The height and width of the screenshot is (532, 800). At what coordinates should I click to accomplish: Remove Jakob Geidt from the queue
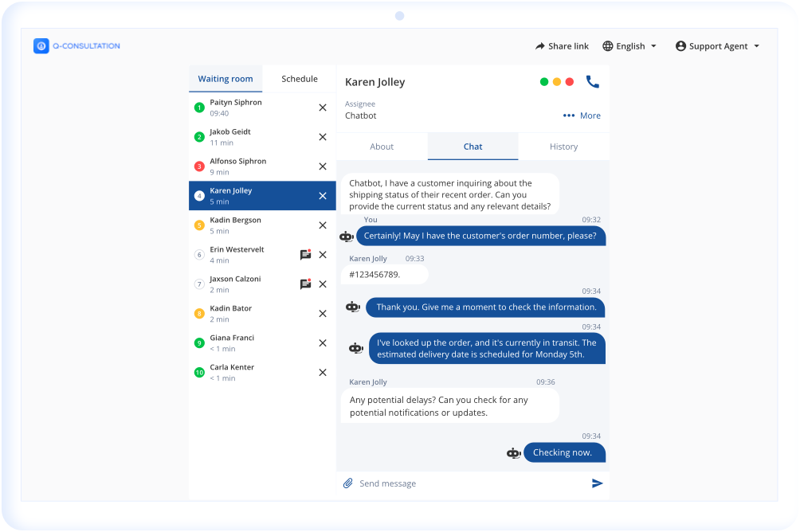coord(323,137)
